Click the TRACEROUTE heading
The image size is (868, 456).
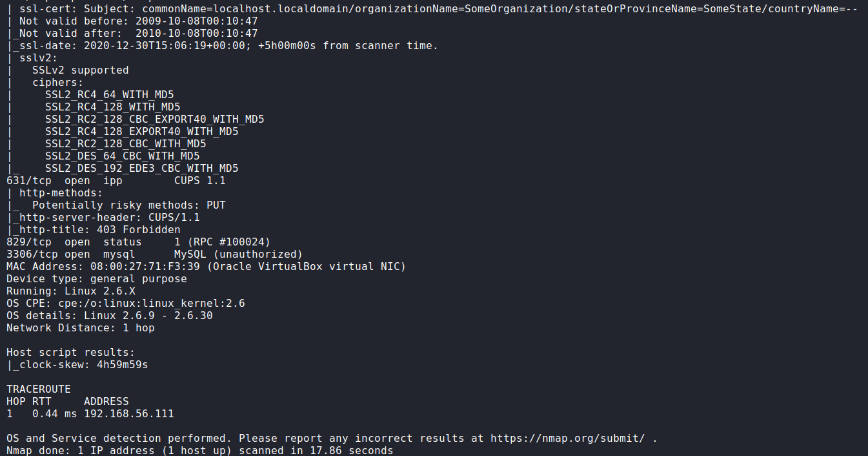point(39,389)
